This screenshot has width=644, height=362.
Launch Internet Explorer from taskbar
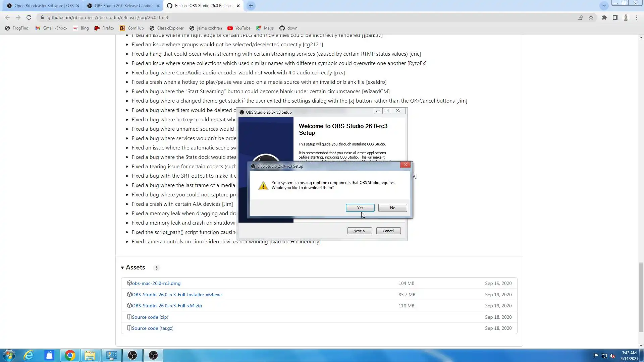(29, 355)
